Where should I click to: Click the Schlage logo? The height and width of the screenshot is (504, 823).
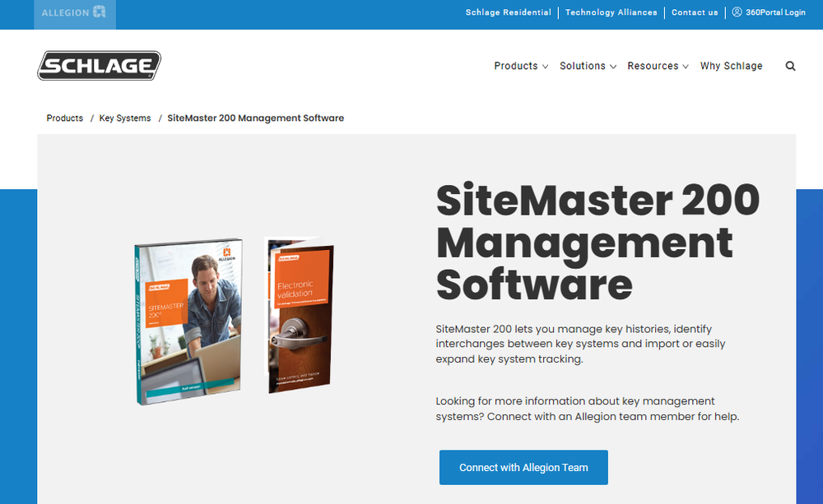[x=100, y=66]
